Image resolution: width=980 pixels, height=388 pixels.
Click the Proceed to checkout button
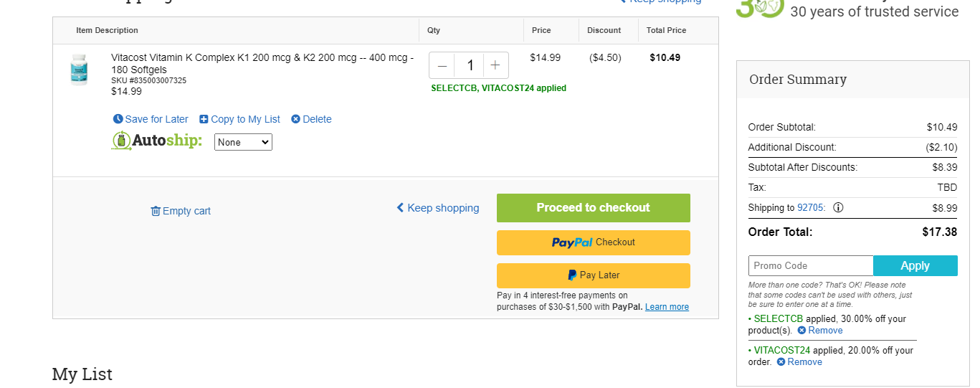tap(594, 208)
